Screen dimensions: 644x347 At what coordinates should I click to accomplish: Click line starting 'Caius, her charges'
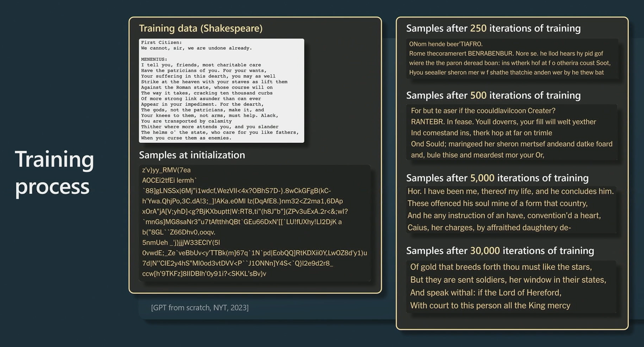[489, 228]
